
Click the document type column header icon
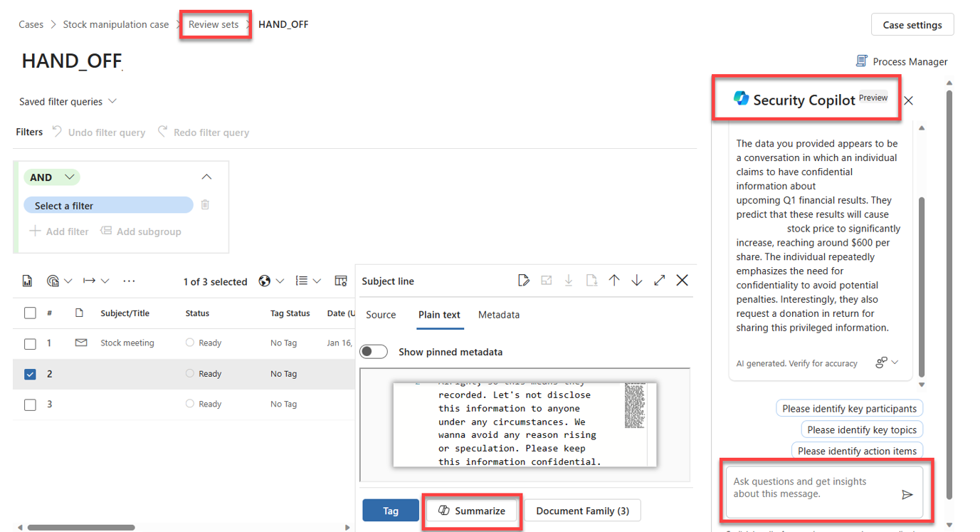(79, 313)
